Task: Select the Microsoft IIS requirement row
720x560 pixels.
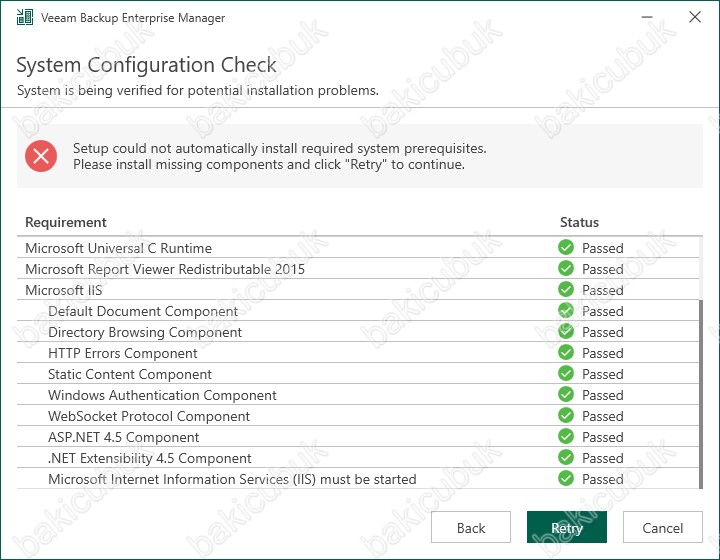Action: (x=358, y=290)
